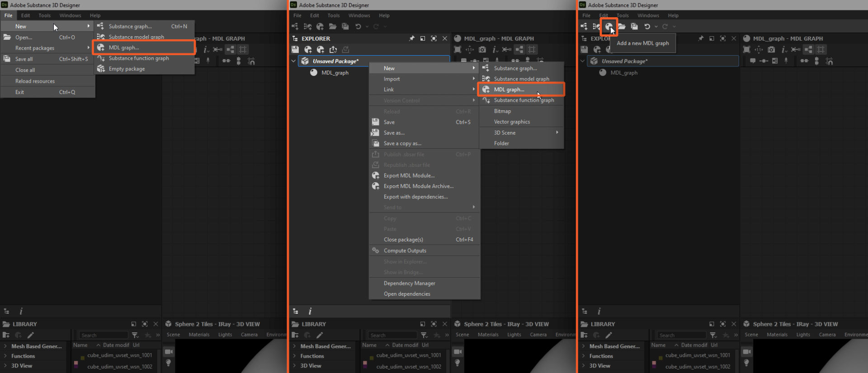Maximize the middle Explorer panel
The height and width of the screenshot is (373, 868).
[434, 38]
